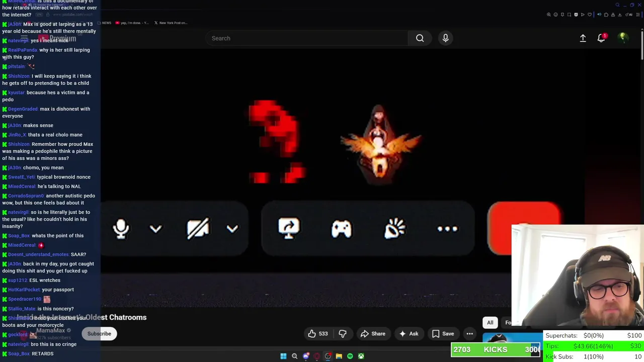644x362 pixels.
Task: Expand the chevron next to the microphone
Action: 155,229
